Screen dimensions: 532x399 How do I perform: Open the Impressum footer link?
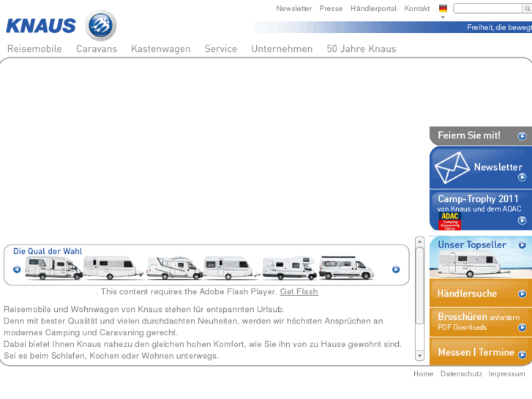click(x=506, y=374)
